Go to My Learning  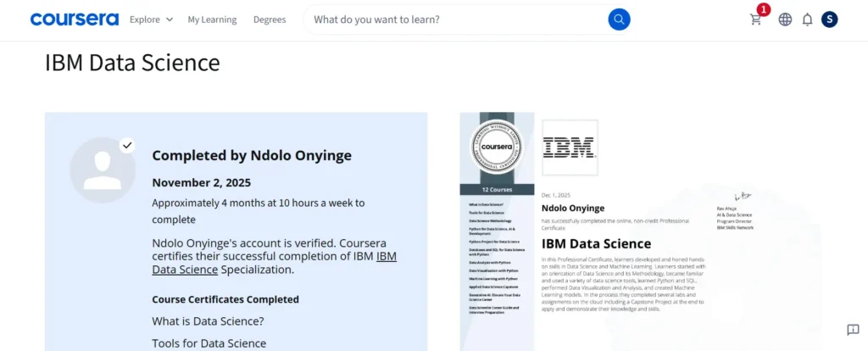(212, 19)
